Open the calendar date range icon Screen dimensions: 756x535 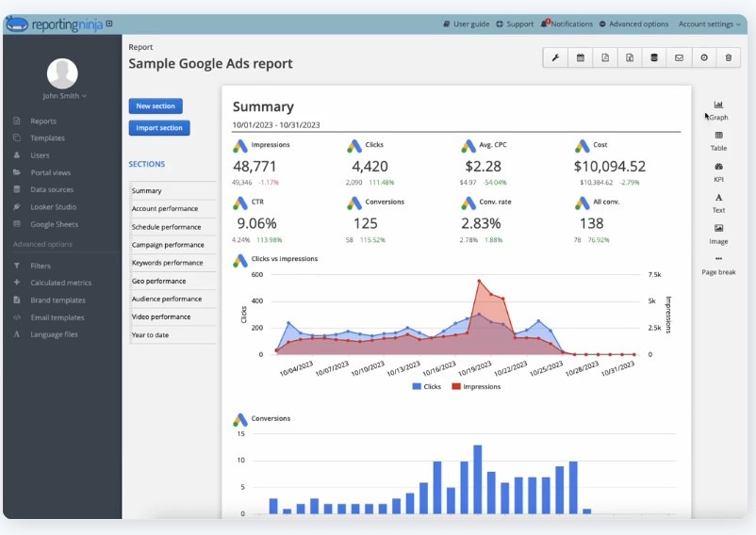pos(581,57)
